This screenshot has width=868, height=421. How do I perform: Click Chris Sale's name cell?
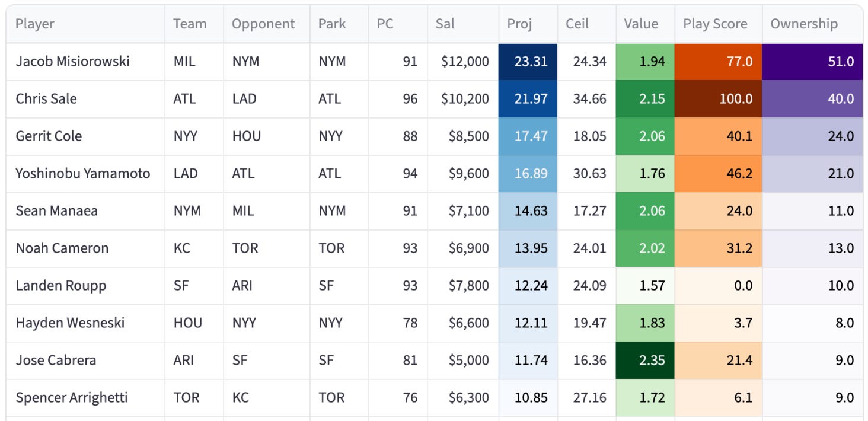85,99
